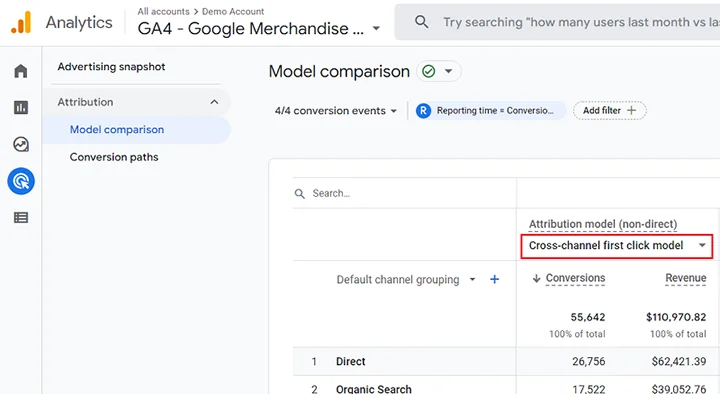The height and width of the screenshot is (394, 720).
Task: Click the table search magnifier icon
Action: 299,193
